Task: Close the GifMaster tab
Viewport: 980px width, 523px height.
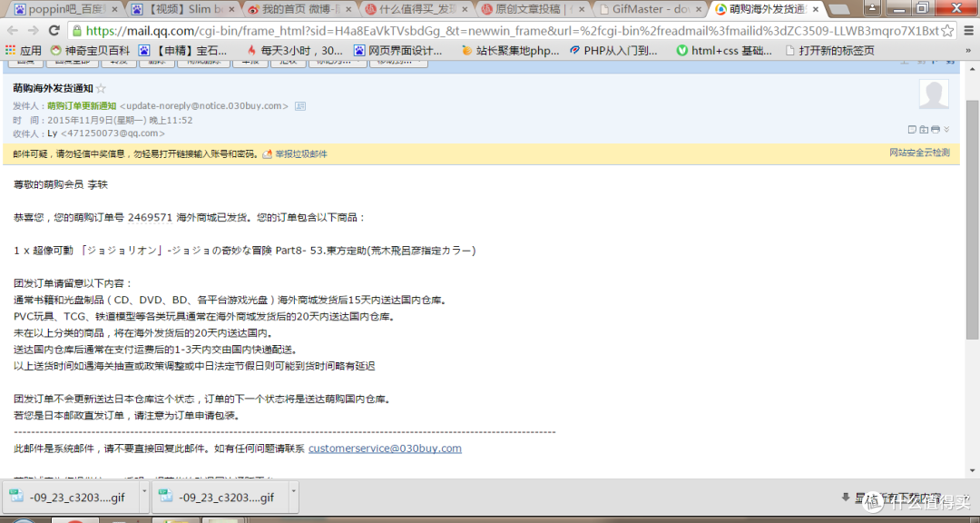Action: point(700,9)
